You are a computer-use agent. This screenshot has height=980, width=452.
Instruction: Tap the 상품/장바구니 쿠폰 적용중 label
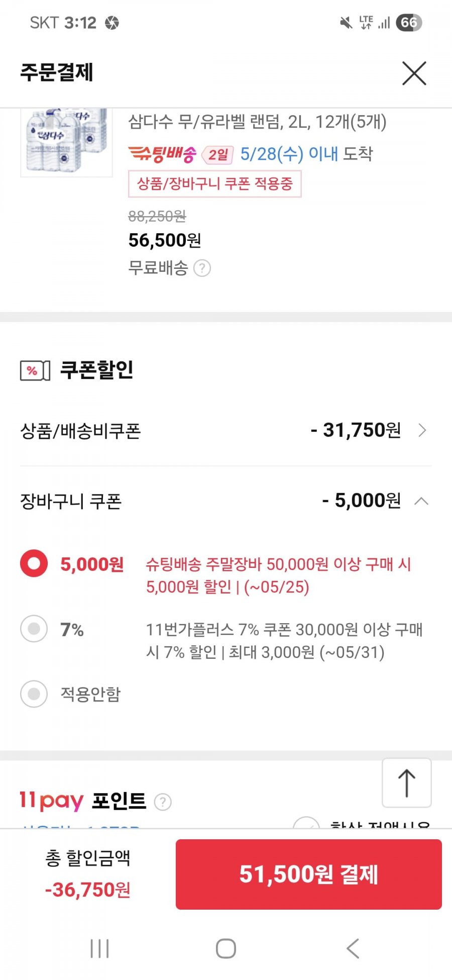pos(215,184)
